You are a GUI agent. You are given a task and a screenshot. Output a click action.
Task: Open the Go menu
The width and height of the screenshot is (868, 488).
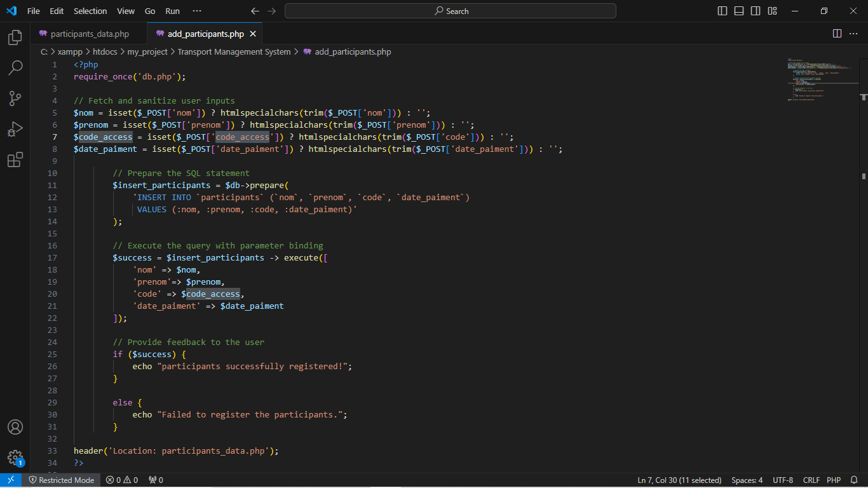[150, 11]
